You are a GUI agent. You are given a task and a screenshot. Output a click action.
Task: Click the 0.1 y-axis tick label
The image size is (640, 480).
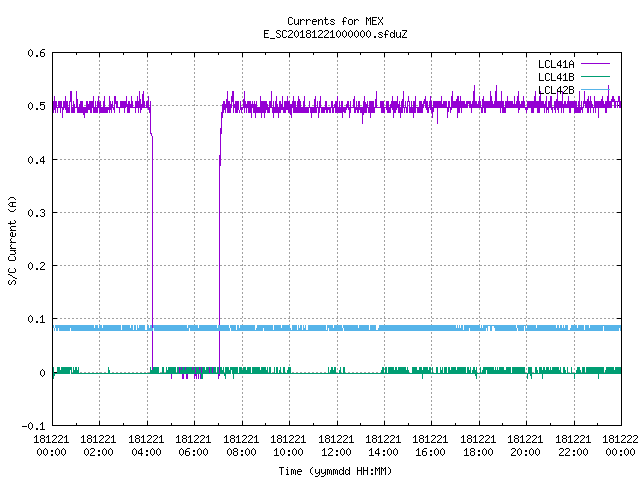click(36, 319)
